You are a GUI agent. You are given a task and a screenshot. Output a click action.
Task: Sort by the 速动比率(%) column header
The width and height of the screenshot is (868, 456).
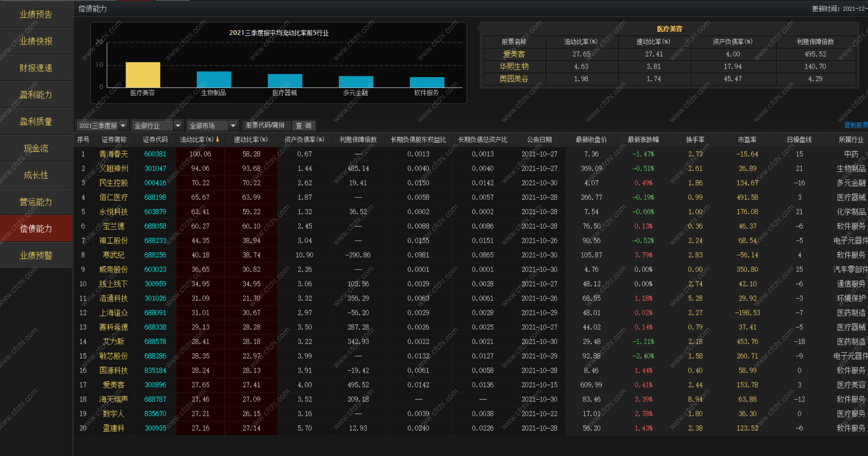coord(251,140)
